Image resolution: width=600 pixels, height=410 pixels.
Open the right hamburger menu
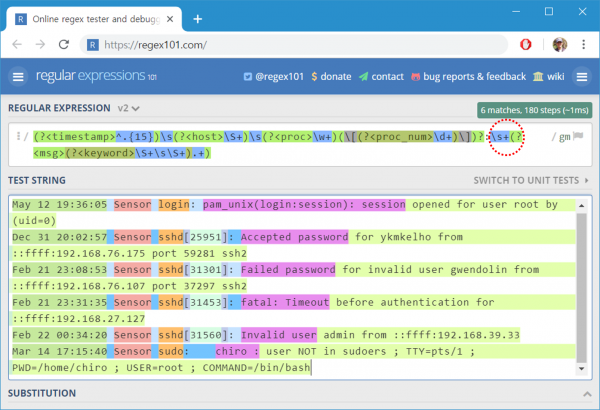coord(582,77)
